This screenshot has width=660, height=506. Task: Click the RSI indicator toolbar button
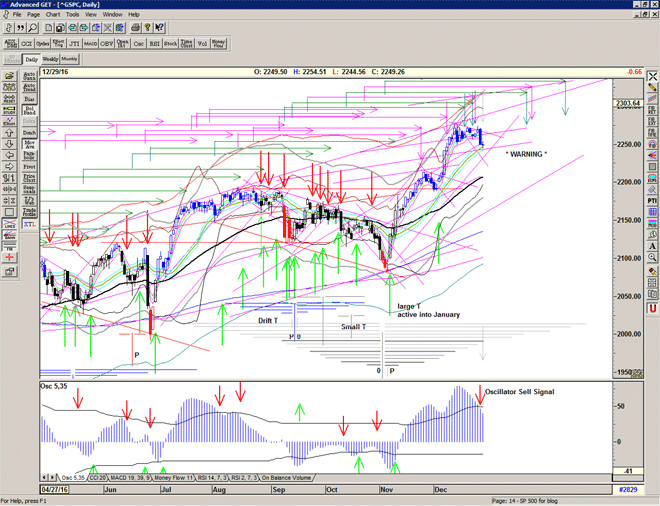[x=154, y=43]
